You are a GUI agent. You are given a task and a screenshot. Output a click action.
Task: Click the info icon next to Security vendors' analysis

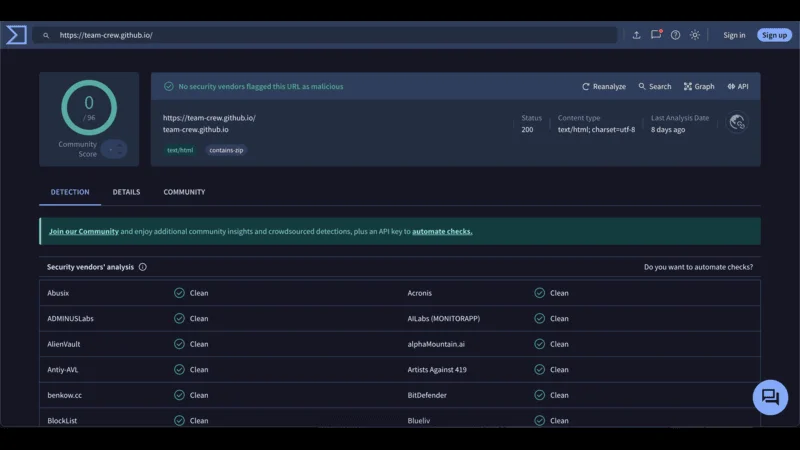tap(143, 267)
